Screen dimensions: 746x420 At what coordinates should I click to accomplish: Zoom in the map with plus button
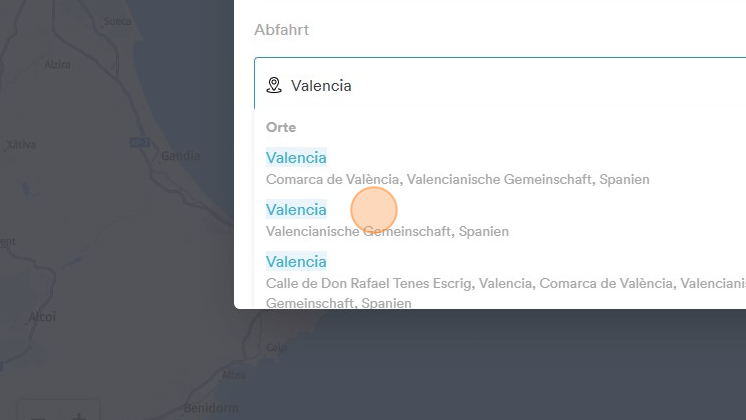coord(80,414)
